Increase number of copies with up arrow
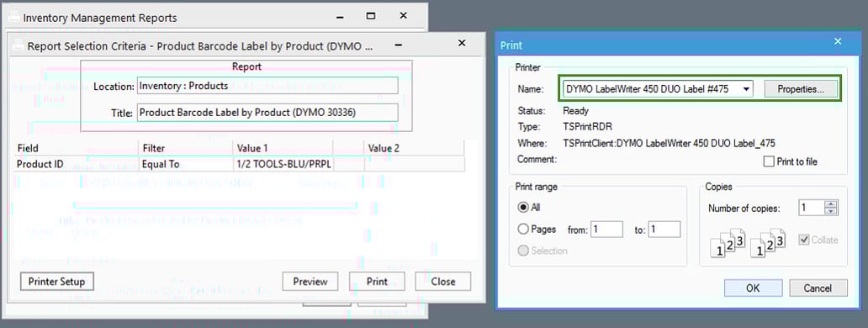Image resolution: width=868 pixels, height=328 pixels. [831, 204]
